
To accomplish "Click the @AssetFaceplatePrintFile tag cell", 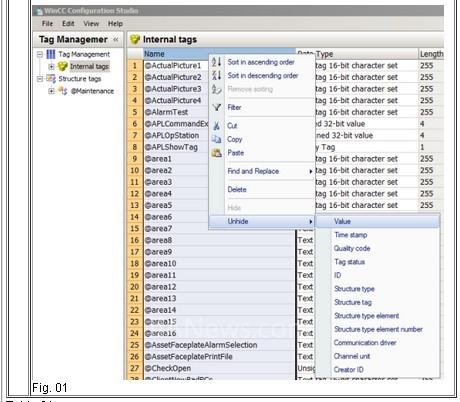I will (x=219, y=356).
